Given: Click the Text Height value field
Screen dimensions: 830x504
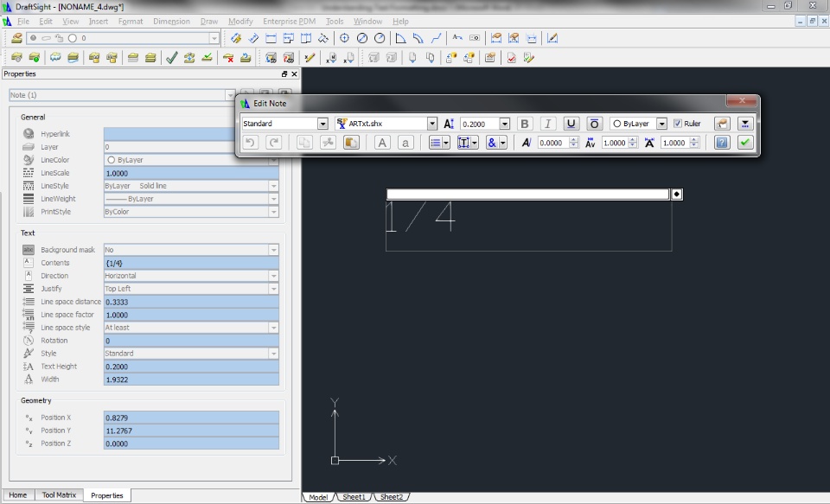Looking at the screenshot, I should (190, 367).
